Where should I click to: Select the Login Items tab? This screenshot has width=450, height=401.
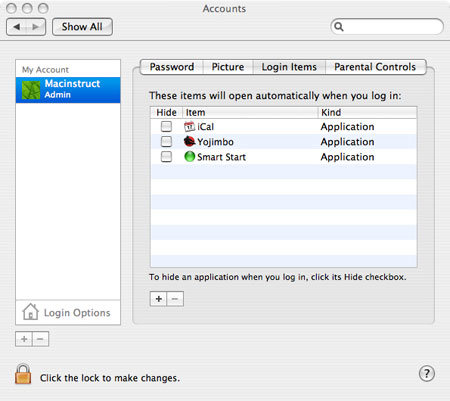tap(289, 67)
